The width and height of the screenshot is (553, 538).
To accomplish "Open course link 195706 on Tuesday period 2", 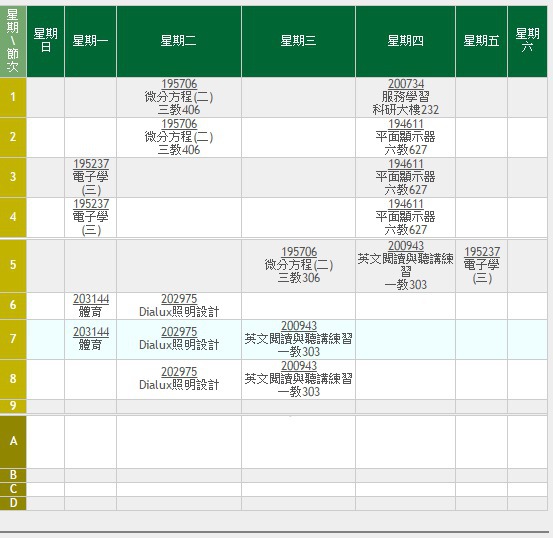I will pos(179,124).
